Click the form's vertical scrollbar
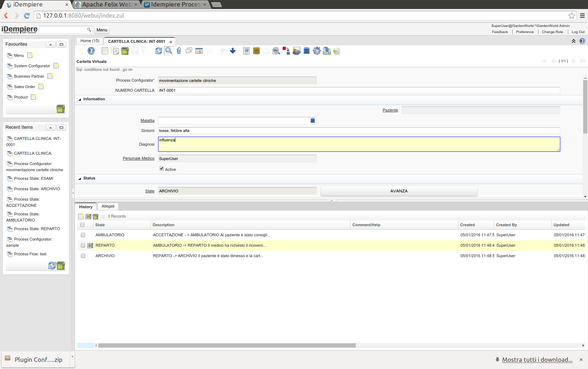Screen dimensions: 588x369 pos(585,107)
